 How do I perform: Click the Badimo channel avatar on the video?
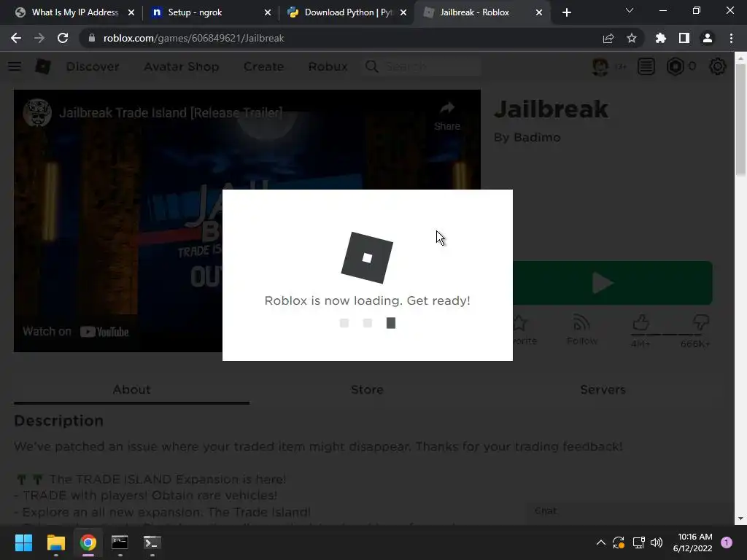coord(37,113)
